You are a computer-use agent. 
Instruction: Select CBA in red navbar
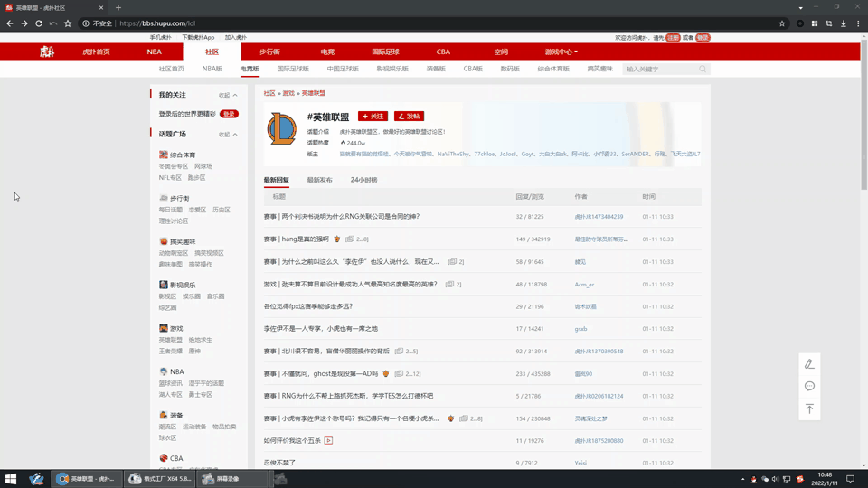[x=443, y=52]
